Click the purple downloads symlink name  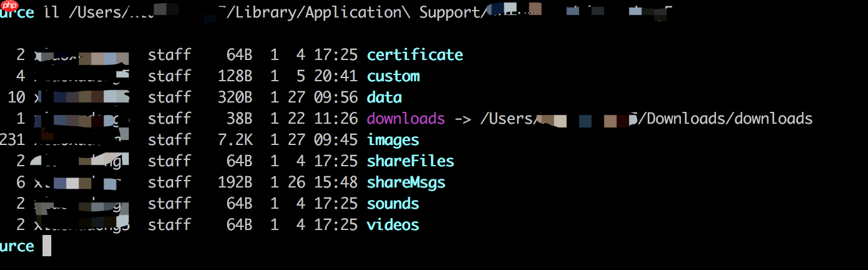[x=405, y=119]
